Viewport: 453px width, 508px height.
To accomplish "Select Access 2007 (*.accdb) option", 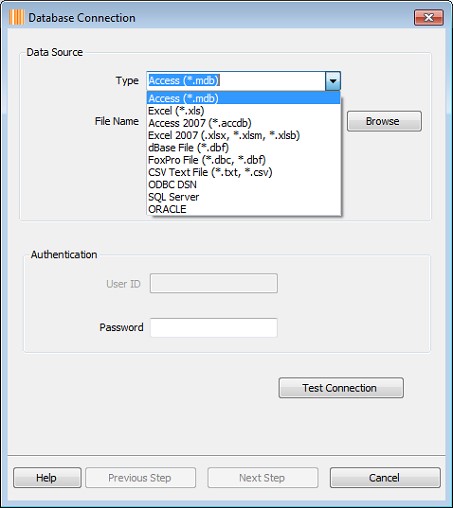I will (244, 123).
